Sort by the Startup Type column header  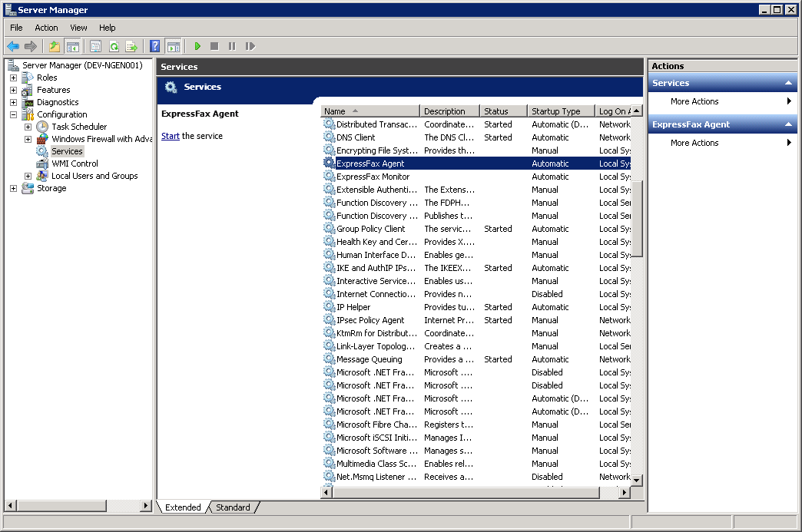click(x=561, y=111)
